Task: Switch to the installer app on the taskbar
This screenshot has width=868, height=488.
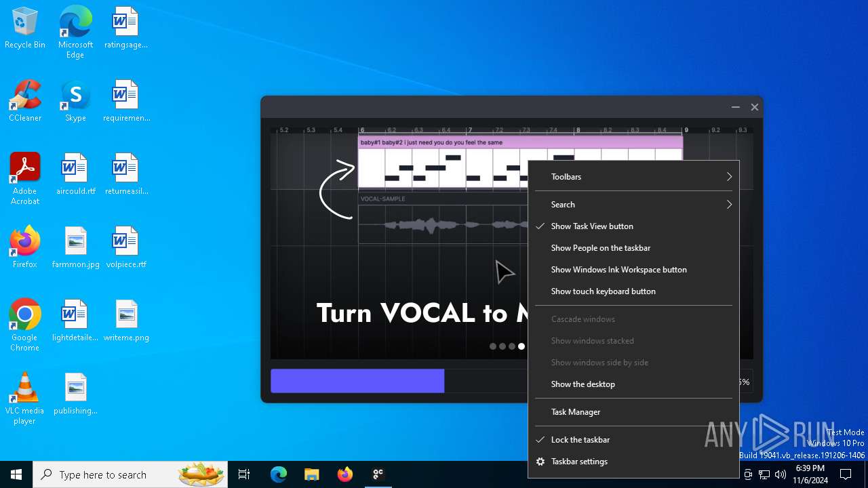Action: click(x=378, y=474)
